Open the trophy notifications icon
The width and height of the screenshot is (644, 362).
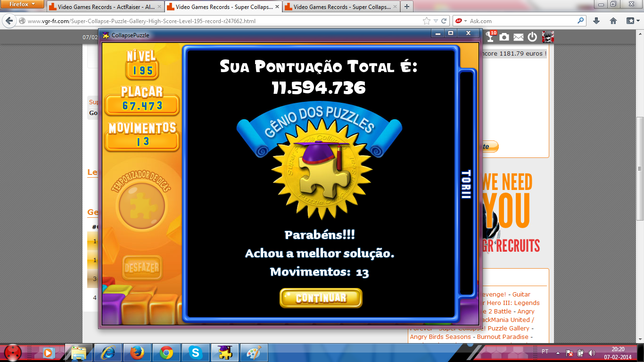pyautogui.click(x=490, y=37)
